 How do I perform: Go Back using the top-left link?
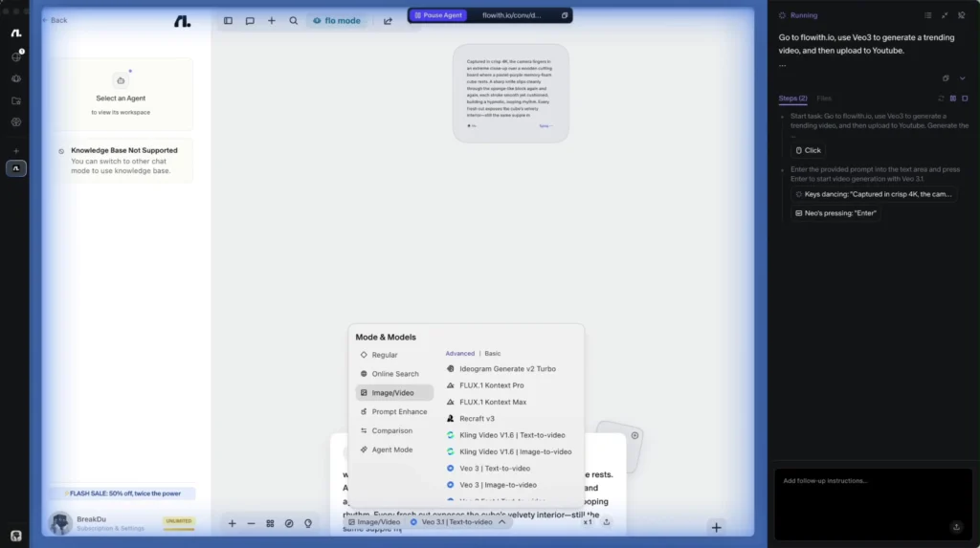[x=55, y=20]
